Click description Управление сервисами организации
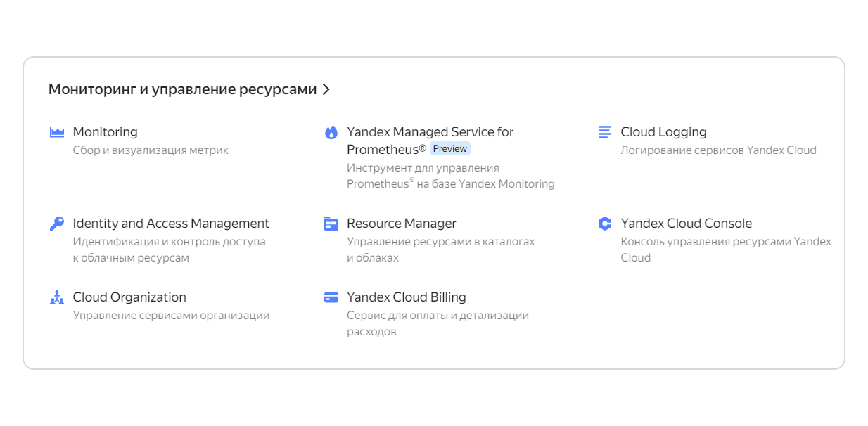This screenshot has width=868, height=426. tap(172, 316)
